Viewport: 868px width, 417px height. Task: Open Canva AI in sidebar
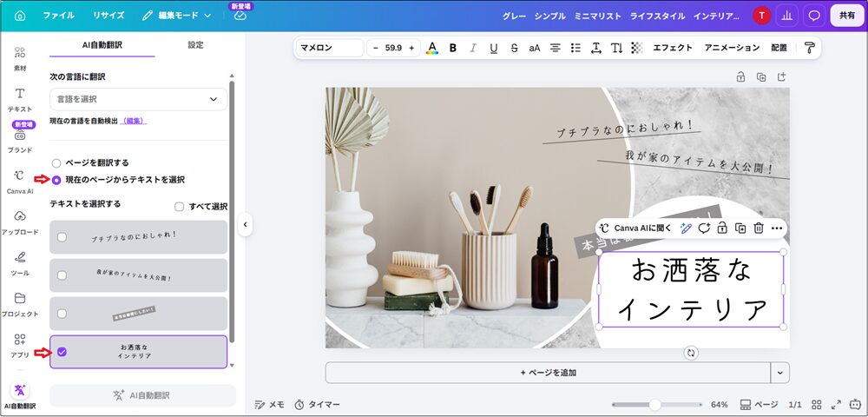point(20,182)
